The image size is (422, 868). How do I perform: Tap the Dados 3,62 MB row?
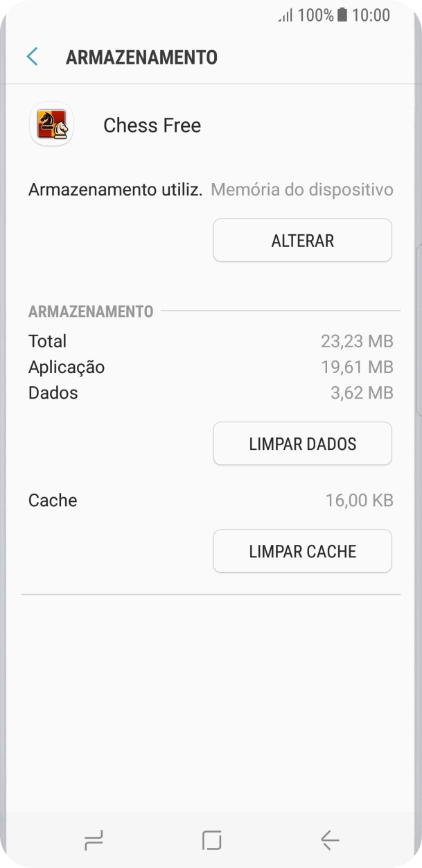click(x=211, y=393)
